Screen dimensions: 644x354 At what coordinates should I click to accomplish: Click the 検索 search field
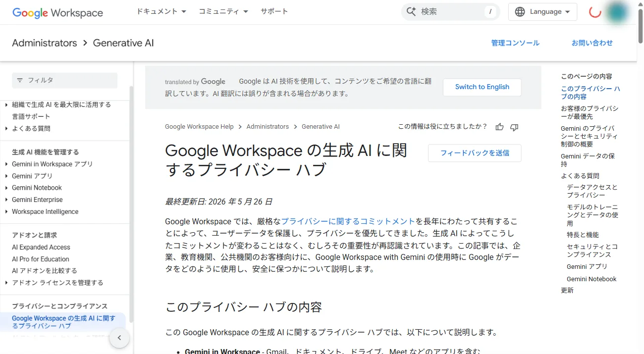point(451,12)
